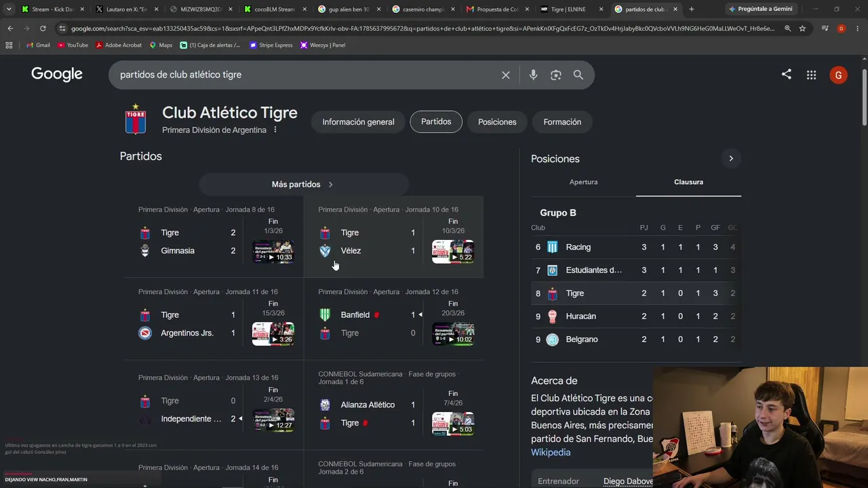868x488 pixels.
Task: Play the Alianza Atlético–Tigre highlights thumbnail
Action: click(453, 424)
